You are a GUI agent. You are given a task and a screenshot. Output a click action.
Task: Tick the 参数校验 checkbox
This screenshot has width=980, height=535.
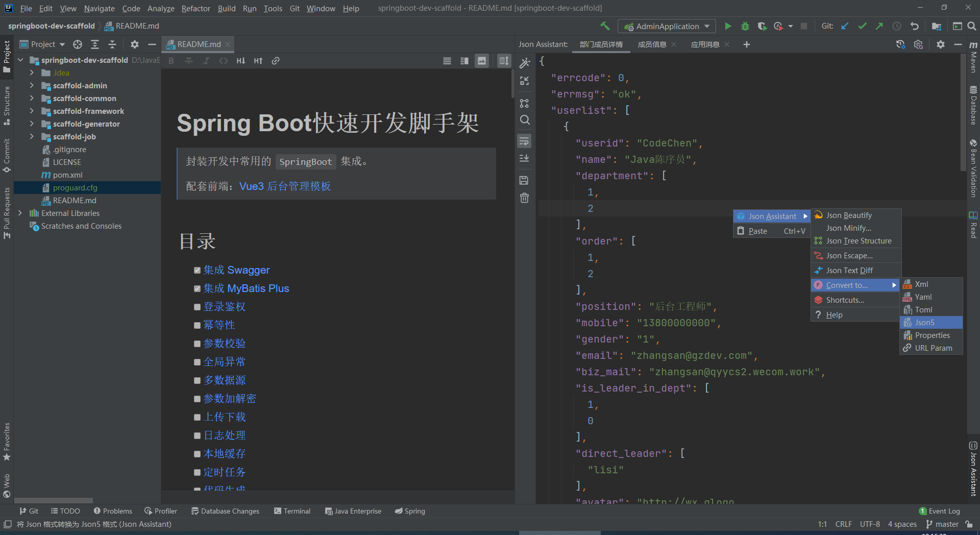pos(197,344)
